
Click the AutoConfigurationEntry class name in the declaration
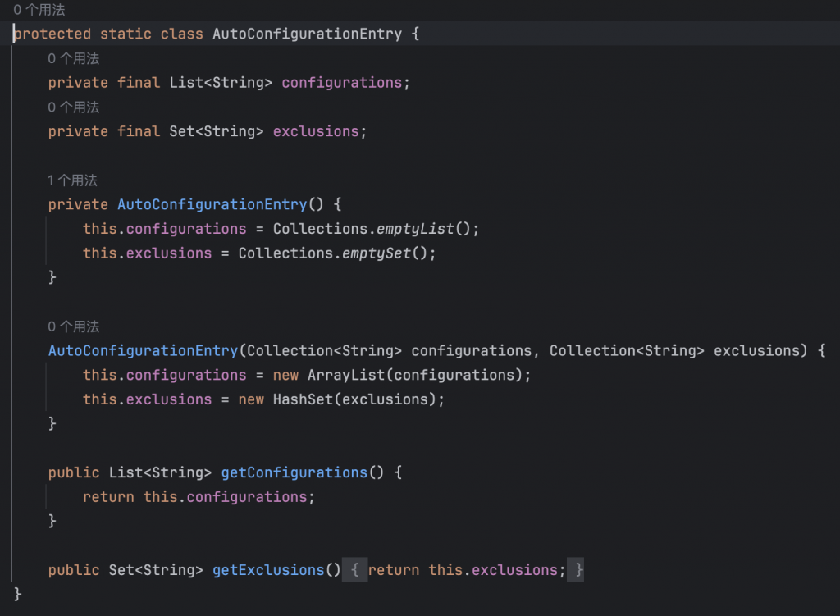pyautogui.click(x=307, y=34)
